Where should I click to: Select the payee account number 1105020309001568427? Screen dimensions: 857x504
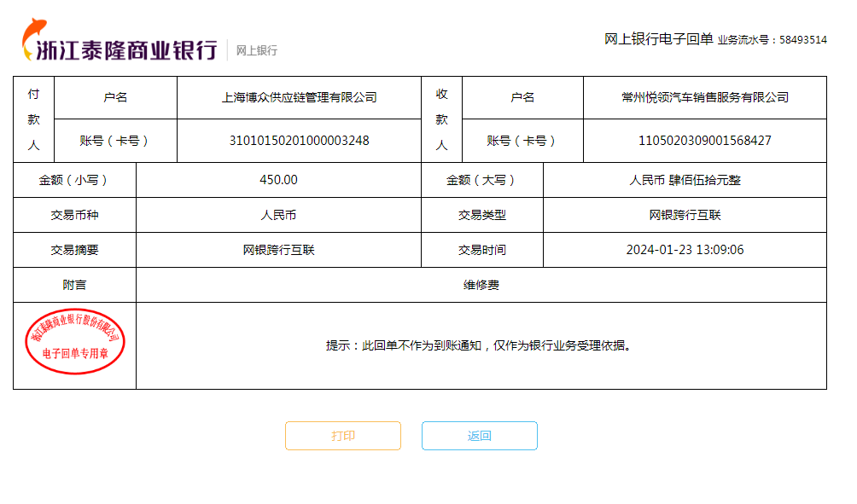coord(704,141)
